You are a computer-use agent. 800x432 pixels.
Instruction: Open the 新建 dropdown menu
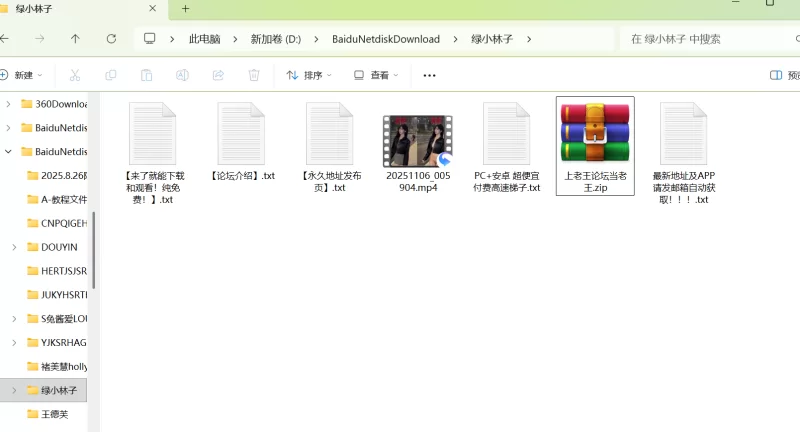click(x=21, y=75)
